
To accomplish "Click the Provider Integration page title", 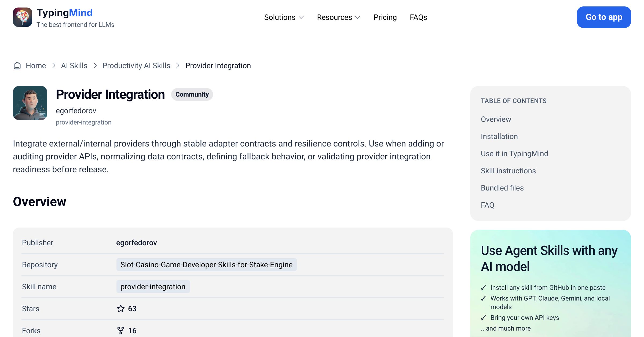I will pos(110,94).
